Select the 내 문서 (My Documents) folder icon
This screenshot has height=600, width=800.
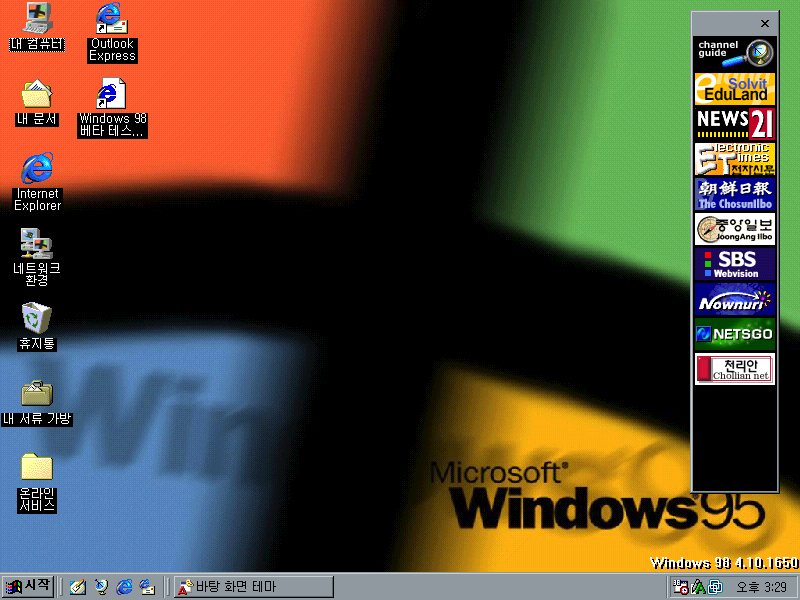coord(37,102)
